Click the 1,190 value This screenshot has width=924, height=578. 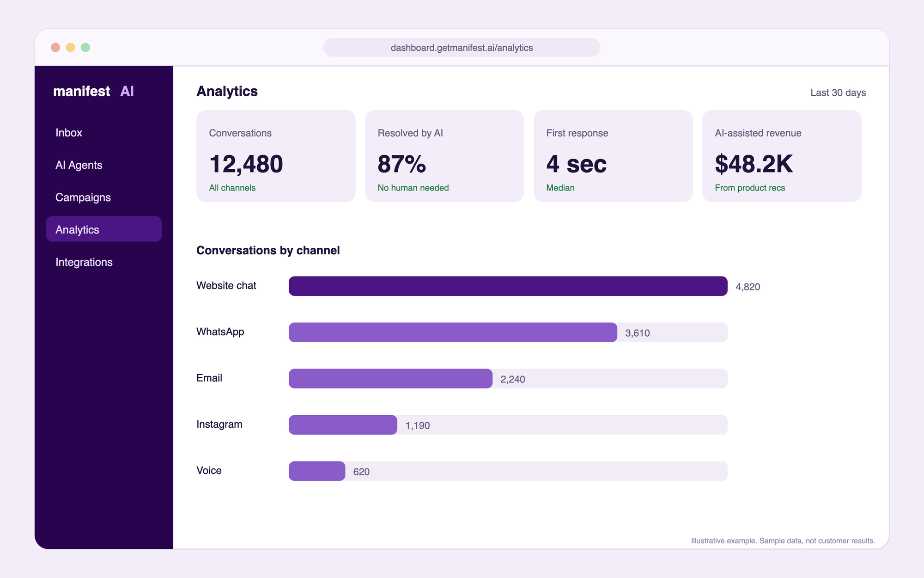click(418, 425)
